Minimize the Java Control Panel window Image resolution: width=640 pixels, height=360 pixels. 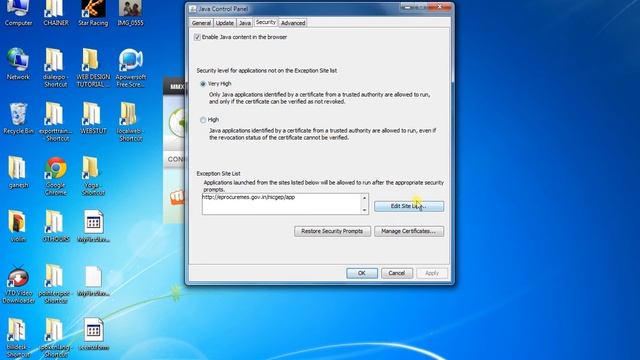408,7
